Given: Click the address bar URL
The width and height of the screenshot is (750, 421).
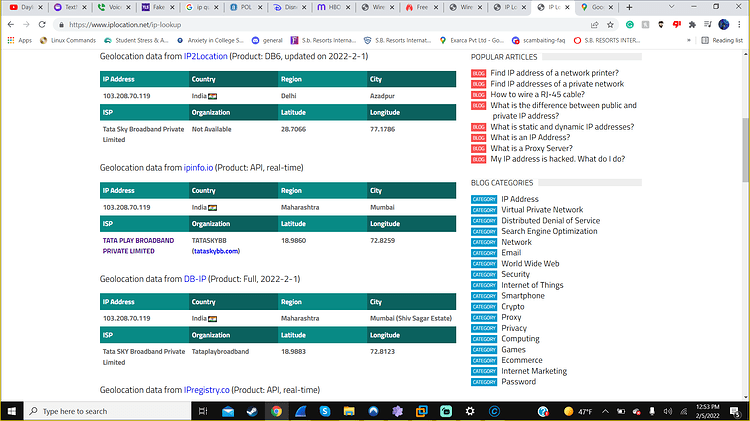Looking at the screenshot, I should tap(125, 25).
